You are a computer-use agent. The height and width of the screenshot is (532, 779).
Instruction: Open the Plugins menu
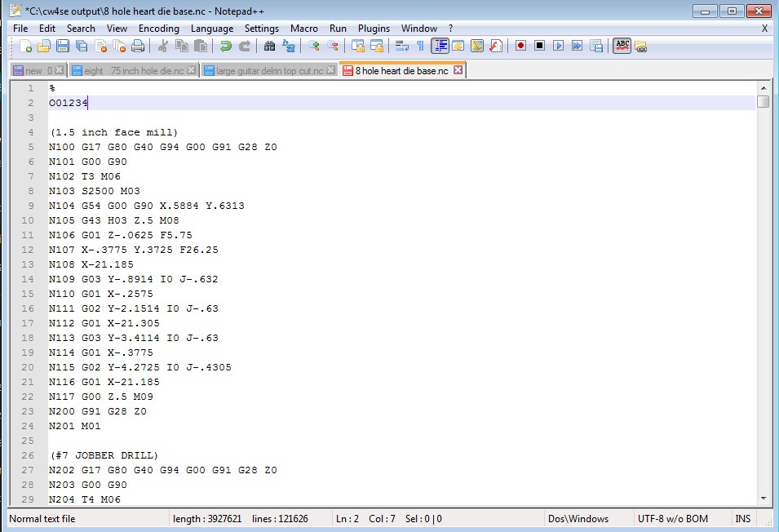(x=374, y=29)
